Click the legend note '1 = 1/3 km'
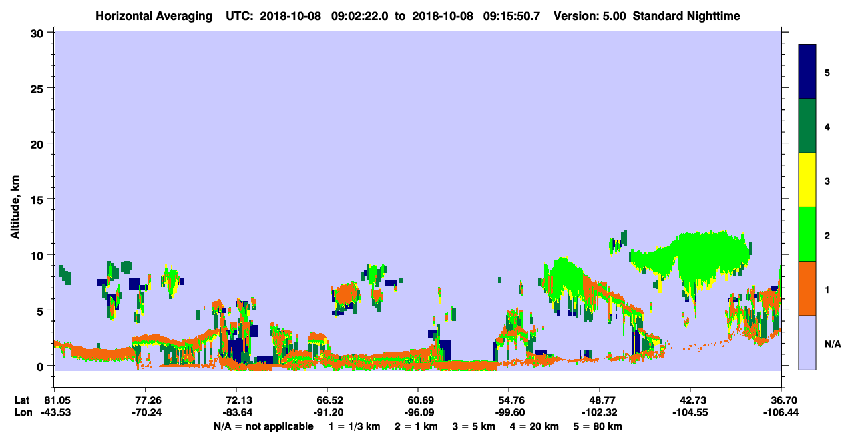The image size is (868, 445). (354, 426)
